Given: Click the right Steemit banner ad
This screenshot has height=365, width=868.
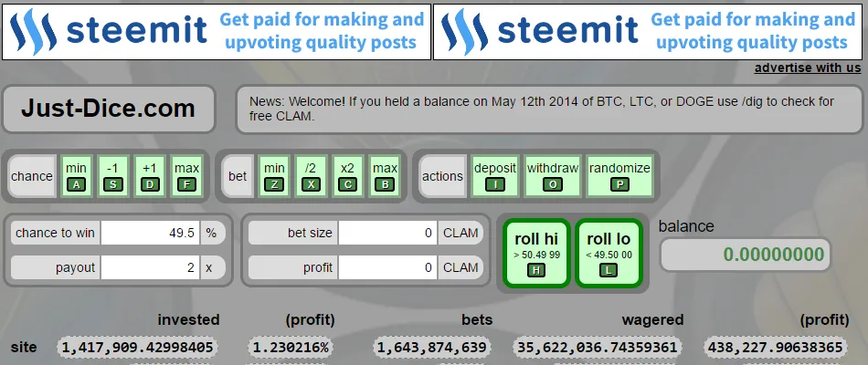Looking at the screenshot, I should pyautogui.click(x=648, y=32).
